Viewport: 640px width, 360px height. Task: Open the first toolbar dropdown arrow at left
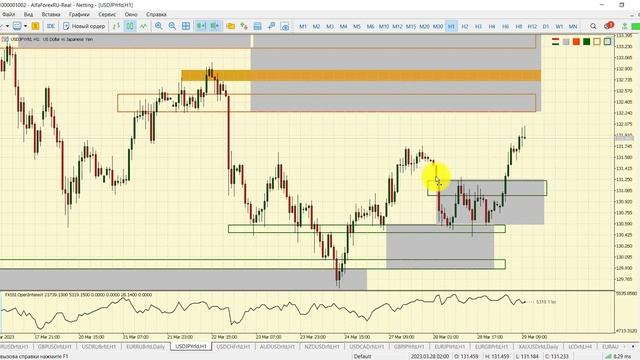pos(7,26)
